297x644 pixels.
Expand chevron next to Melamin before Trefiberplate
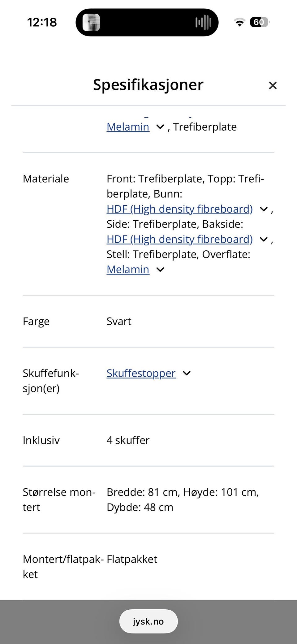point(160,127)
